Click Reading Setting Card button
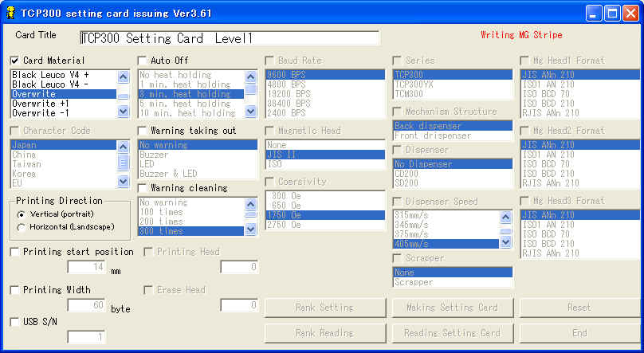644x353 pixels. click(453, 333)
